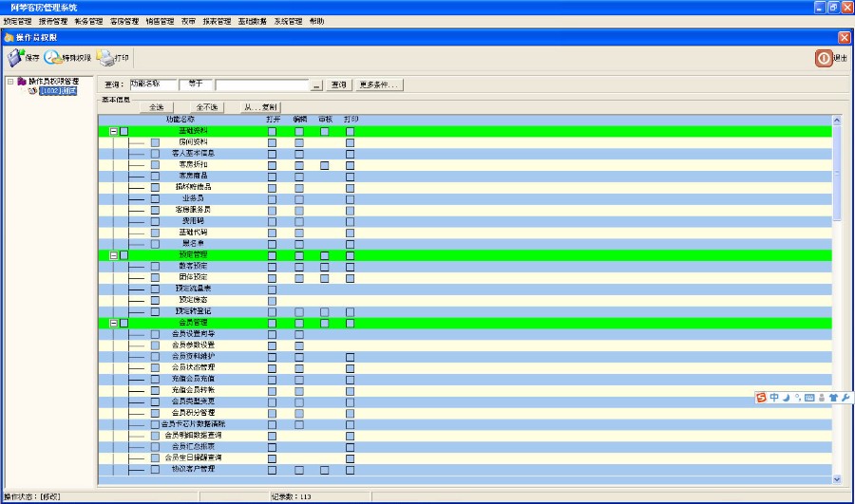Open the 帐务管理 menu

(89, 21)
